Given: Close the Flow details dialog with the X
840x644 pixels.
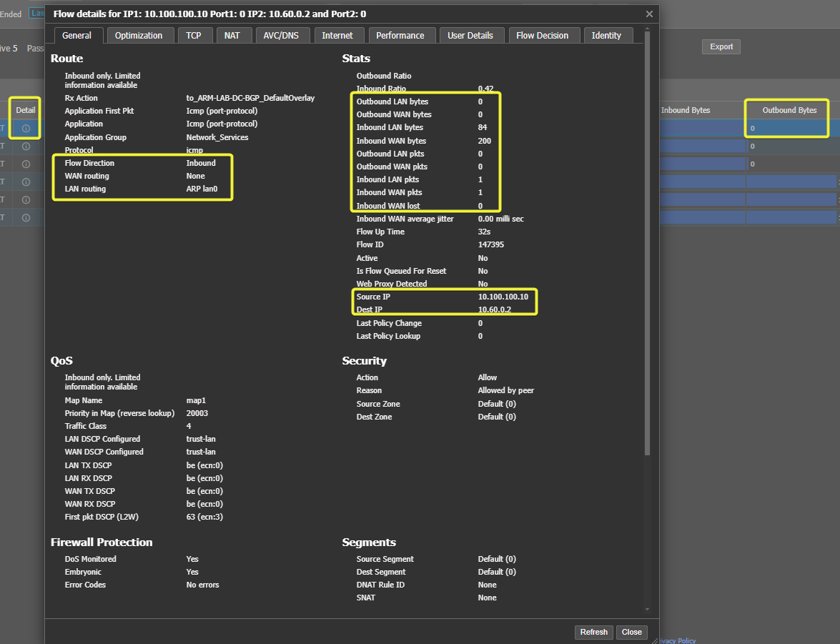Looking at the screenshot, I should [649, 14].
